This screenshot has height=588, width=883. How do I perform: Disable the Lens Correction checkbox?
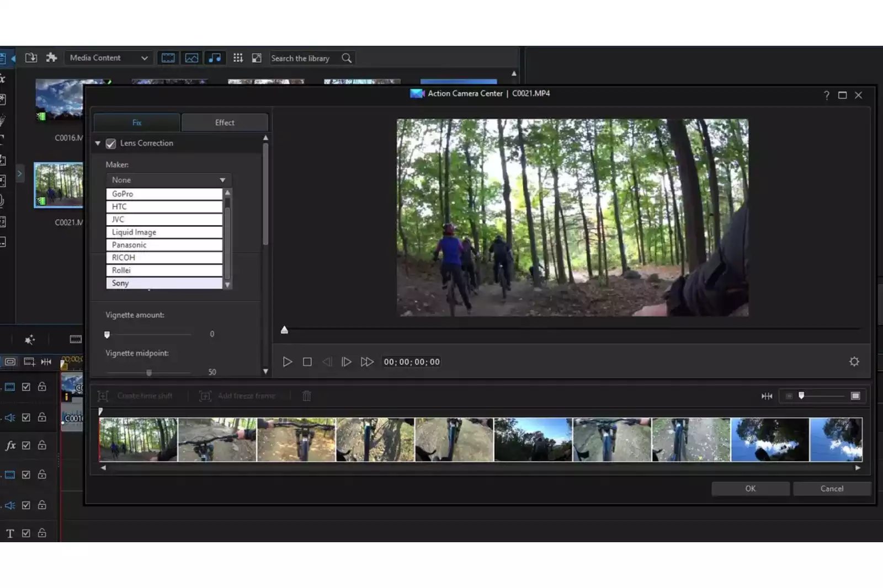tap(111, 143)
